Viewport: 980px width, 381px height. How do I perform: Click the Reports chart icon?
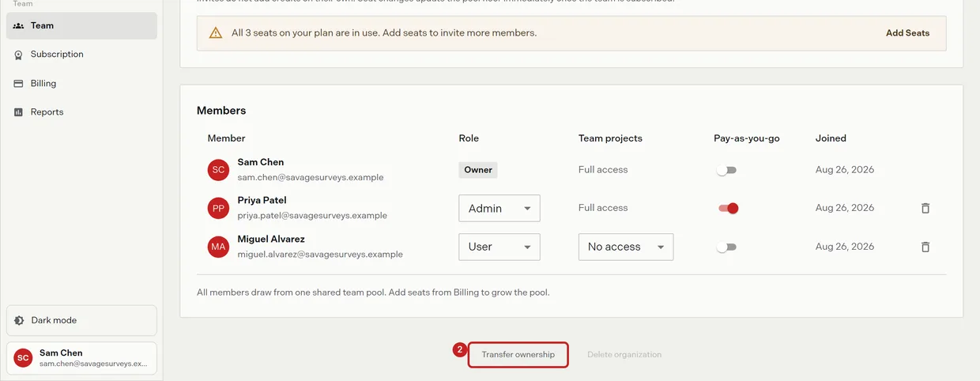point(19,112)
